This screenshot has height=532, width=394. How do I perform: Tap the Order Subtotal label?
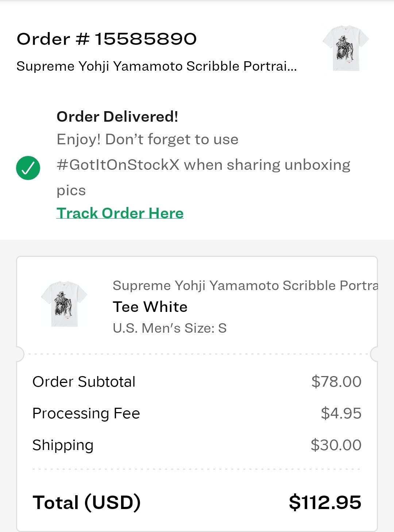click(x=84, y=382)
